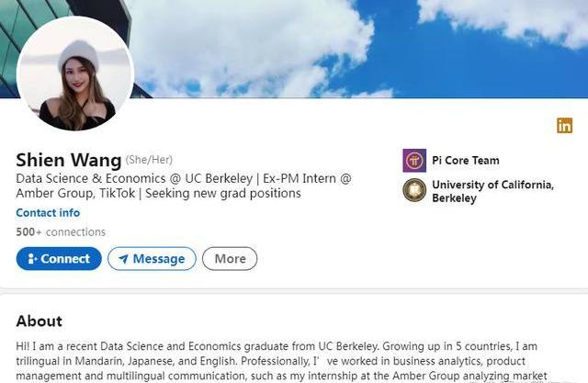588x383 pixels.
Task: Click the Pi Core Team logo
Action: 414,161
